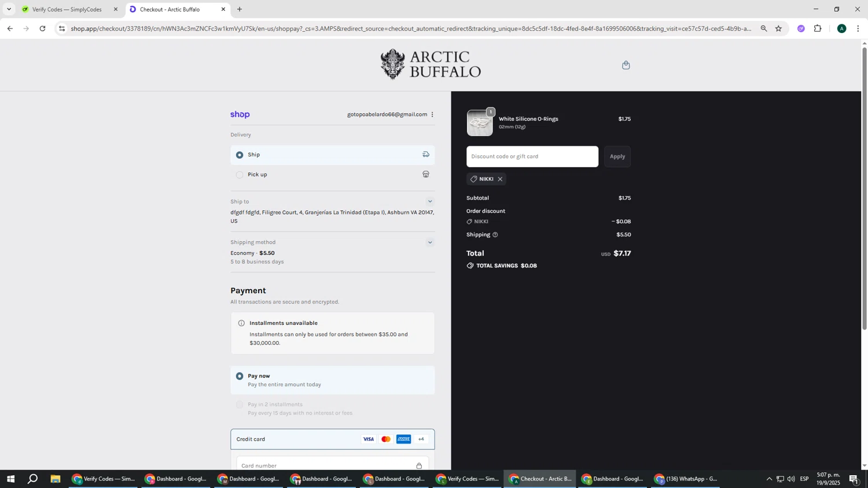Open the Checkout - Arctic Buffalo taskbar window
868x488 pixels.
tap(540, 479)
